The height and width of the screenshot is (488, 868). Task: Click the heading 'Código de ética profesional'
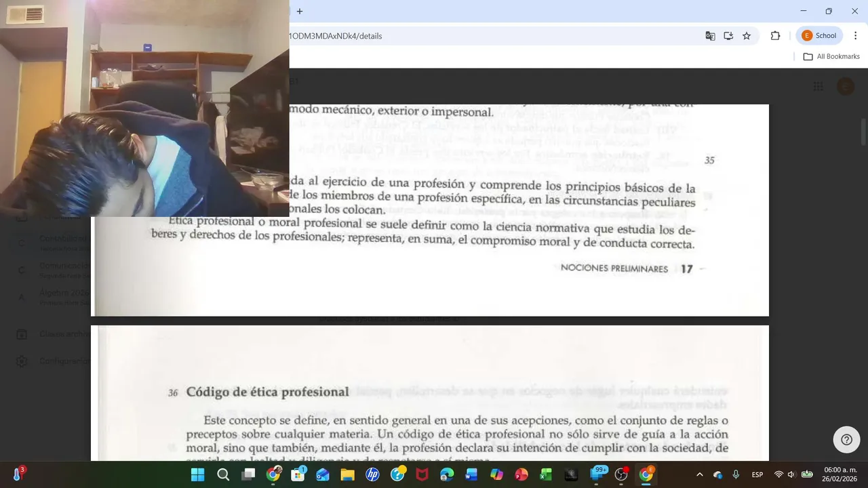point(267,392)
